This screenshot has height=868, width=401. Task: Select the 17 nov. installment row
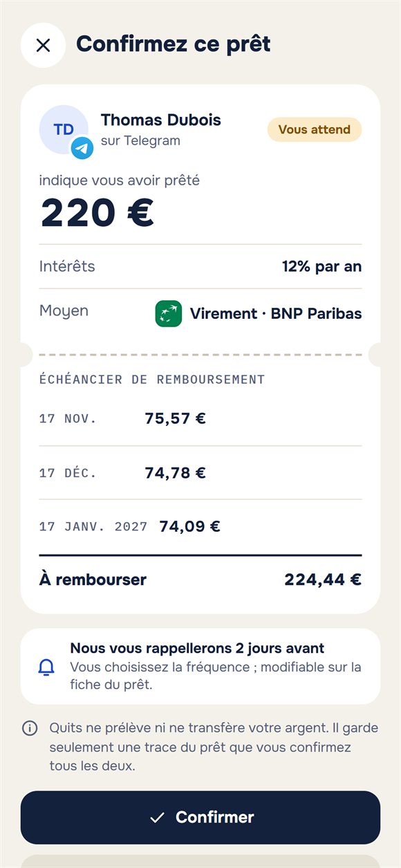(200, 418)
